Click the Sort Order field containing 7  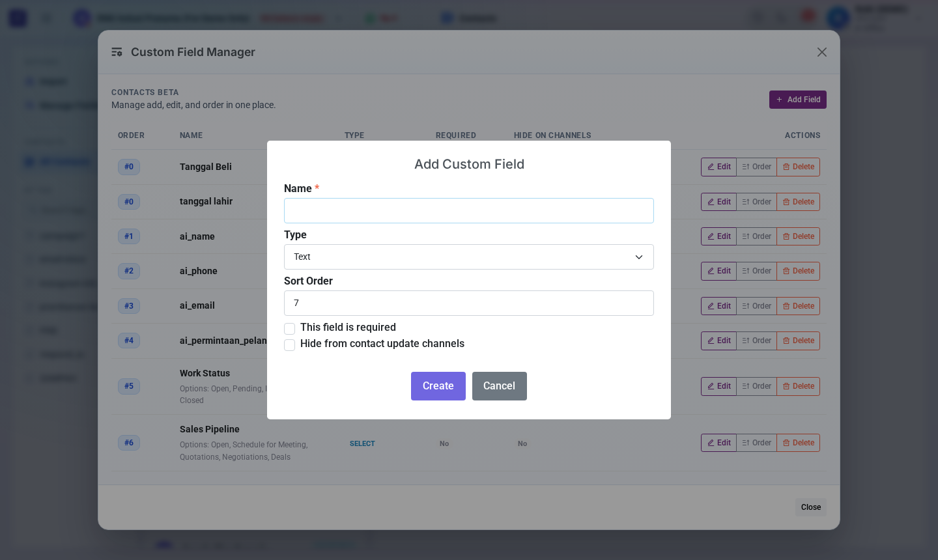pos(469,303)
